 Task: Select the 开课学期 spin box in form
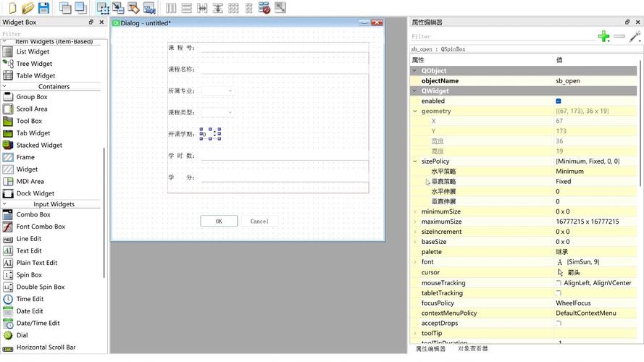click(210, 134)
